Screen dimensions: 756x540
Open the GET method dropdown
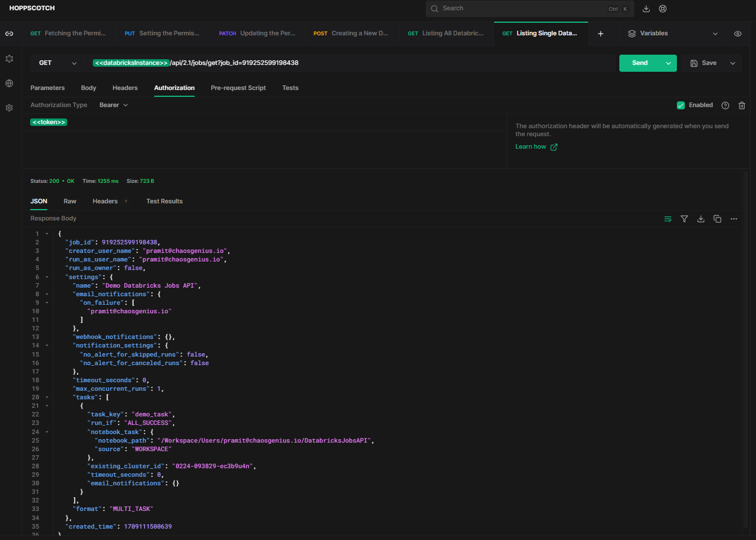coord(55,63)
